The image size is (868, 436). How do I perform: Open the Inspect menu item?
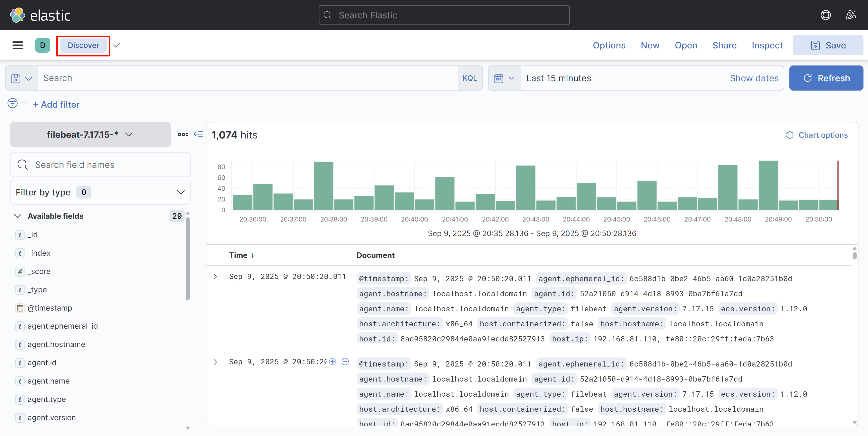pos(767,45)
